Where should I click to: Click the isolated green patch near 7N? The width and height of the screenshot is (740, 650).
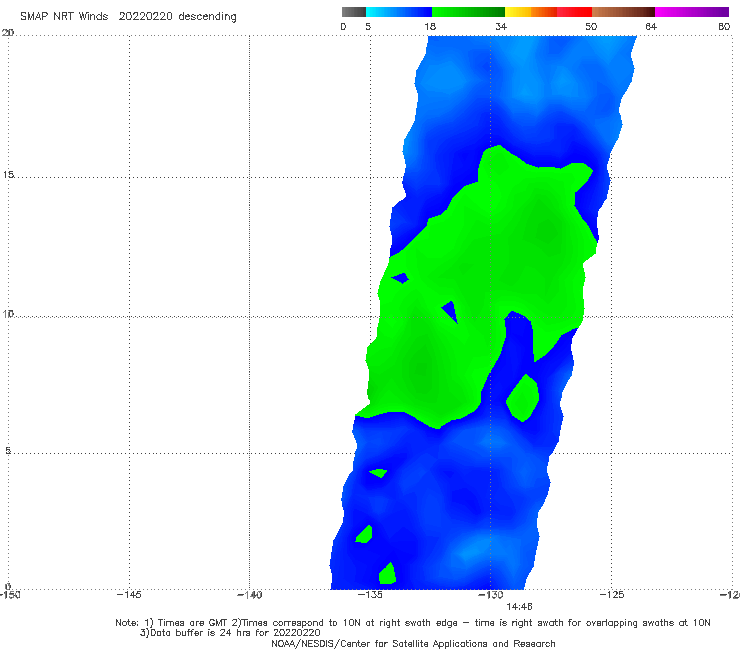pyautogui.click(x=523, y=398)
